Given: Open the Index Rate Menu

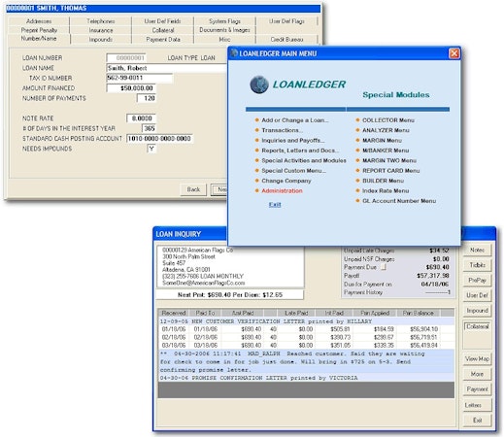Looking at the screenshot, I should 386,190.
